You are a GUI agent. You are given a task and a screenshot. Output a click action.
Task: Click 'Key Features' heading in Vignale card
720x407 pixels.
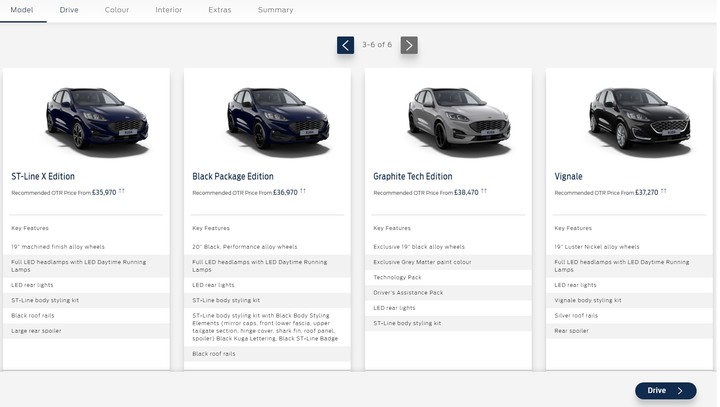[x=573, y=228]
